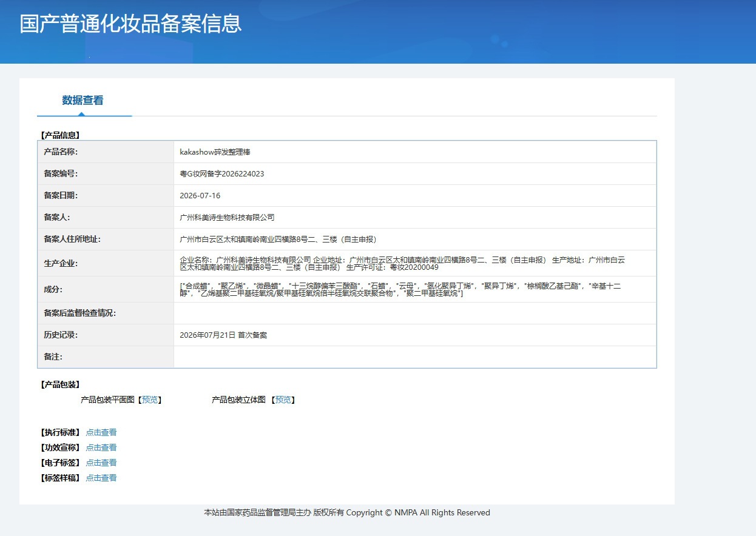Viewport: 756px width, 536px height.
Task: Click the 成分 row label
Action: (x=53, y=290)
